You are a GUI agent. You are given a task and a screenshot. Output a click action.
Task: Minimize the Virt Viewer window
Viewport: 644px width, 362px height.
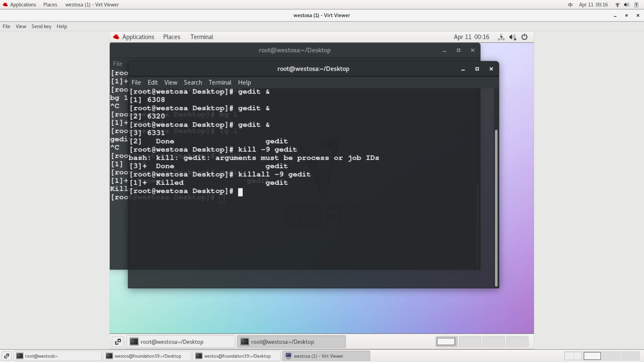615,15
